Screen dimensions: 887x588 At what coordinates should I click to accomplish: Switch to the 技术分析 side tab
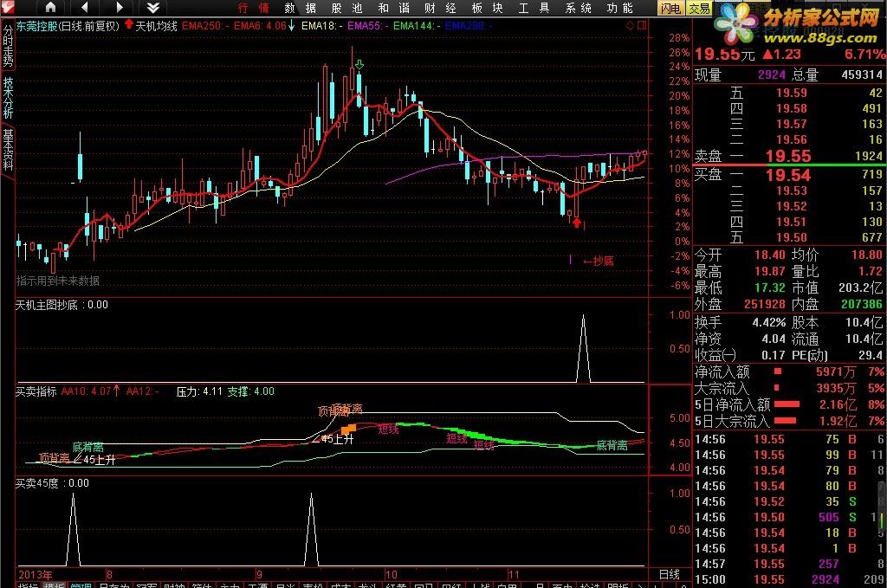click(8, 97)
